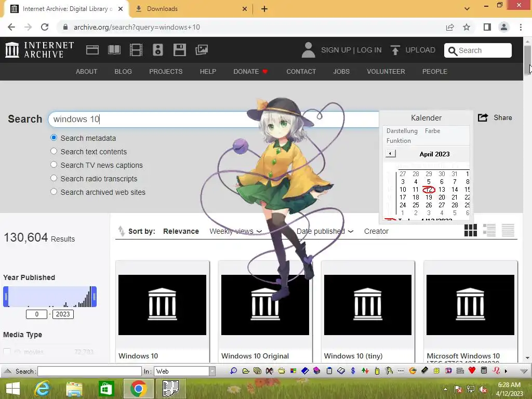
Task: Switch to compact list view of results
Action: [508, 230]
